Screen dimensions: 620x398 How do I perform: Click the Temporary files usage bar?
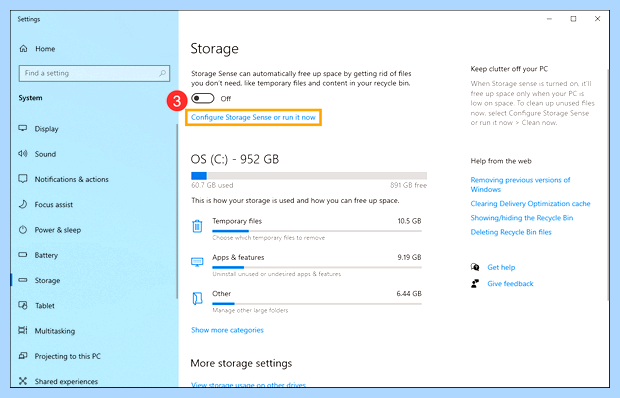tap(317, 231)
